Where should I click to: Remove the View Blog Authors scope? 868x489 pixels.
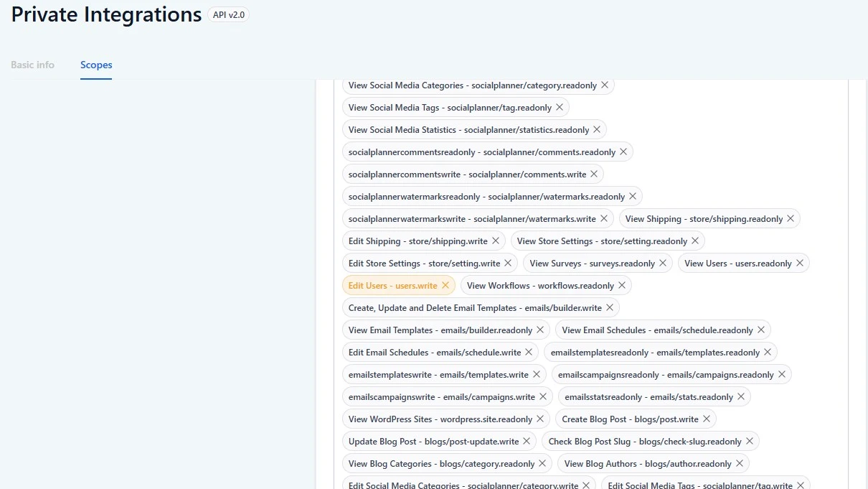740,464
